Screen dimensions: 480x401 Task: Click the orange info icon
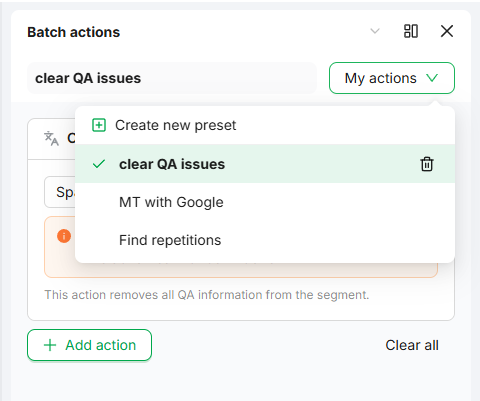click(64, 236)
